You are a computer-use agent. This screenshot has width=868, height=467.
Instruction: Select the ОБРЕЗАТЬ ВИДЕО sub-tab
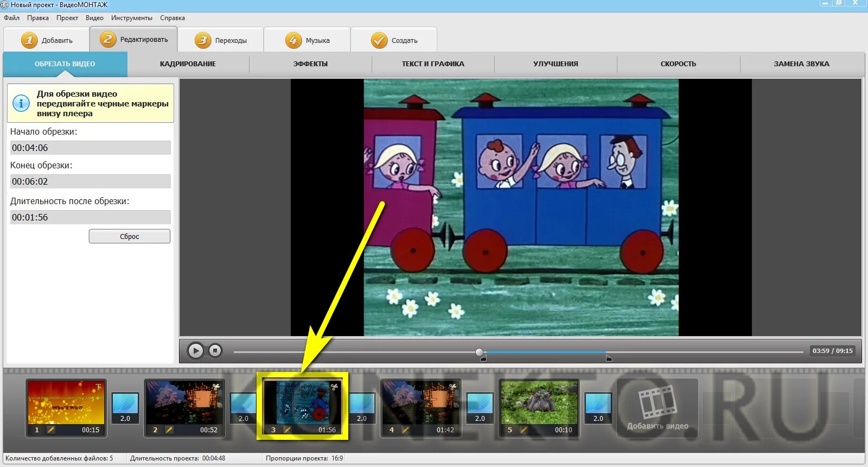[x=65, y=64]
